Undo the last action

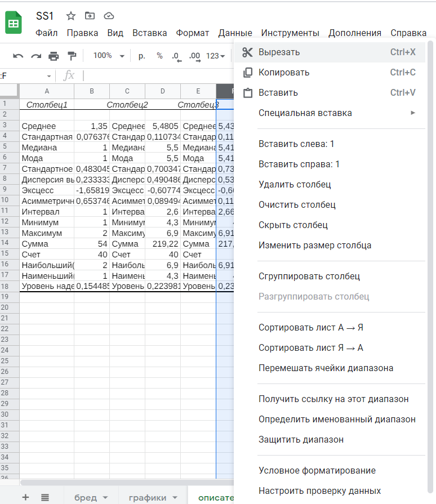18,56
